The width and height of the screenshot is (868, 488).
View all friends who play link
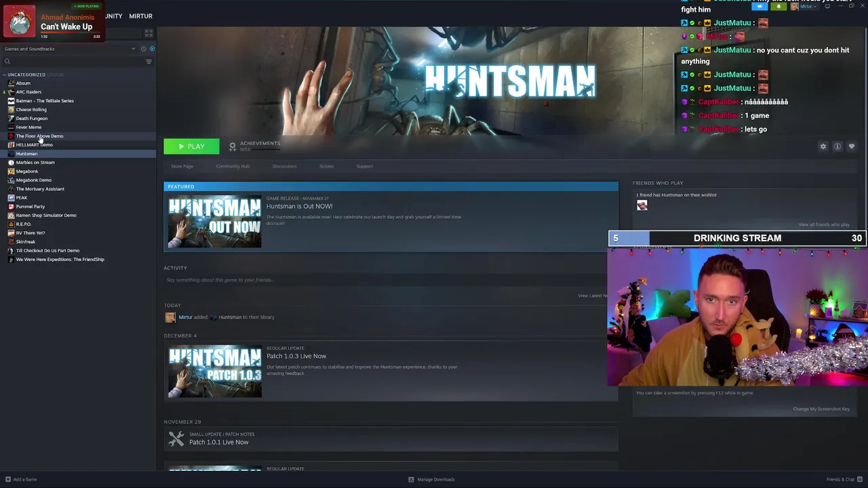click(824, 224)
